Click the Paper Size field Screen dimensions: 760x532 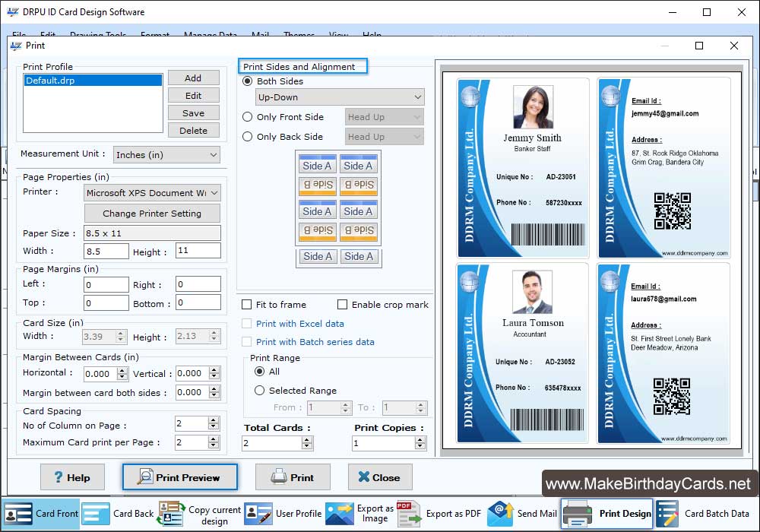click(x=152, y=233)
